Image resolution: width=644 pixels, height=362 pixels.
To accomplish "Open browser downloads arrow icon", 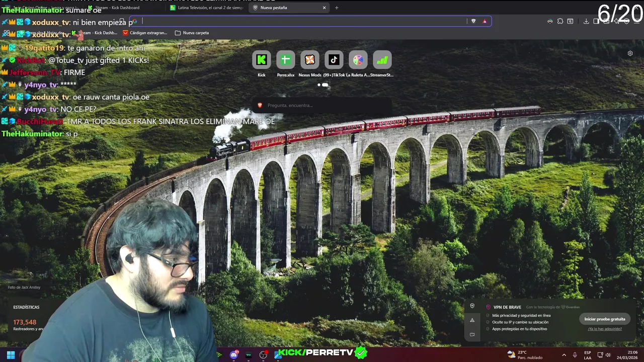I will pyautogui.click(x=586, y=21).
